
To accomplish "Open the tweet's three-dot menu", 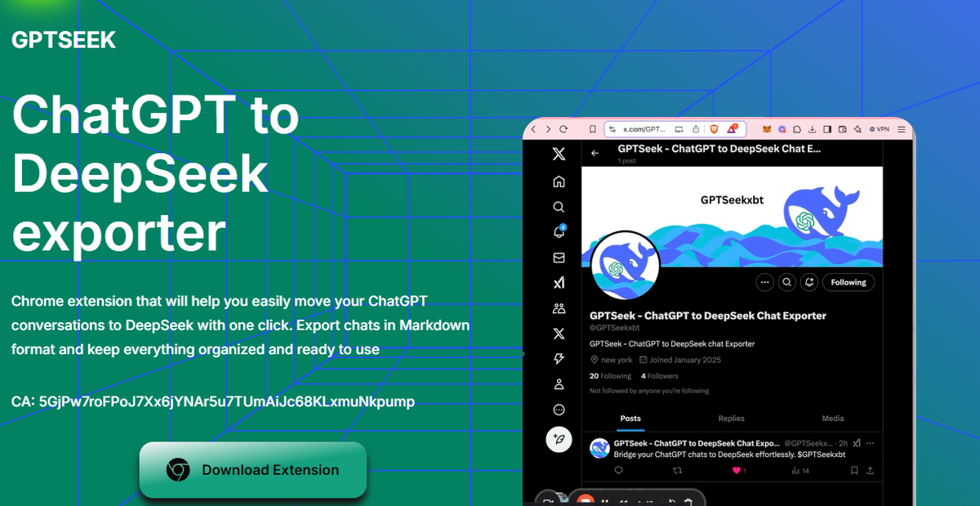I will 870,442.
